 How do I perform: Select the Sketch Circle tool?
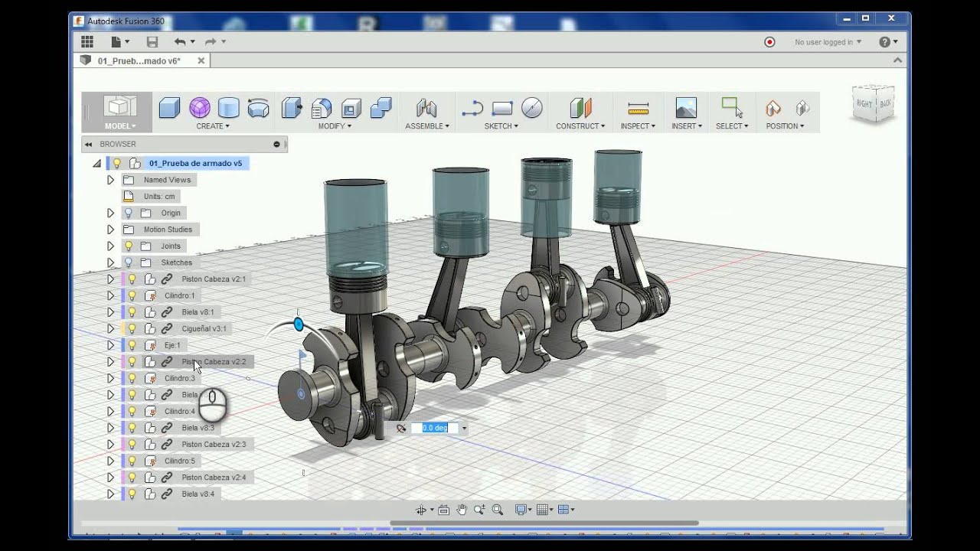pyautogui.click(x=532, y=108)
